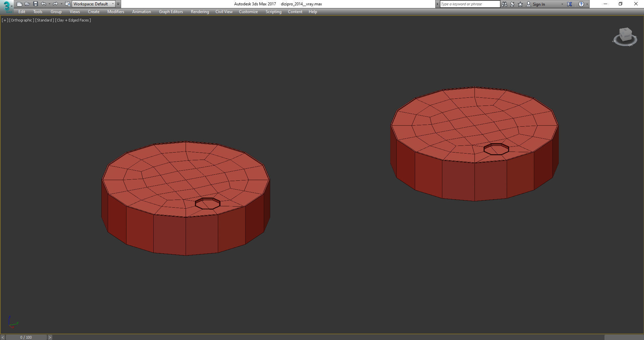Expand the Redo history dropdown arrow
Screen dimensions: 644x340
(x=61, y=4)
